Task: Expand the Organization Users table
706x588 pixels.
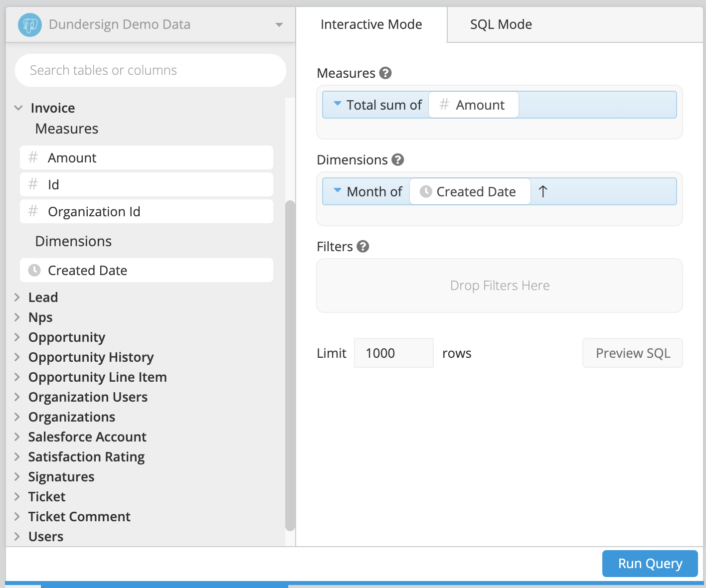Action: coord(17,397)
